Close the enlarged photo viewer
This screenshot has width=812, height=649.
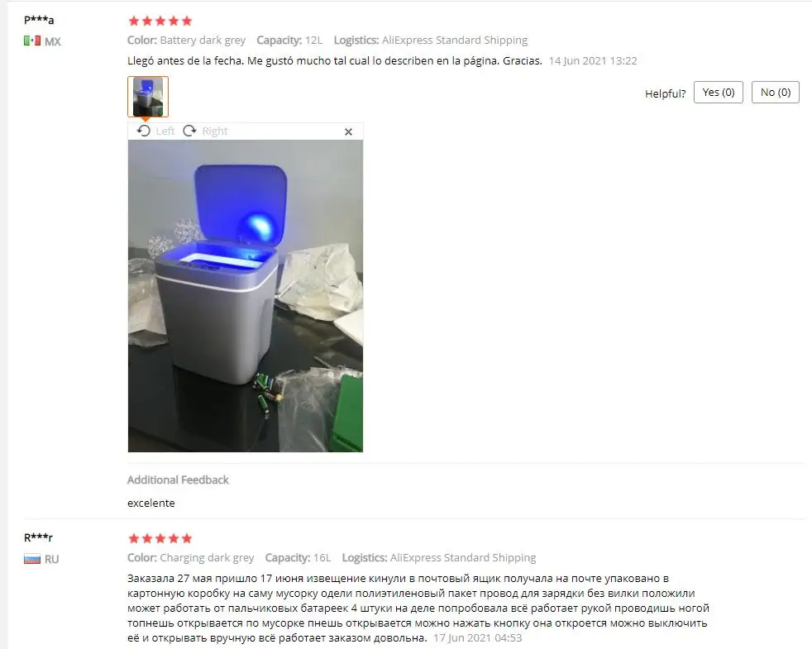pos(348,132)
